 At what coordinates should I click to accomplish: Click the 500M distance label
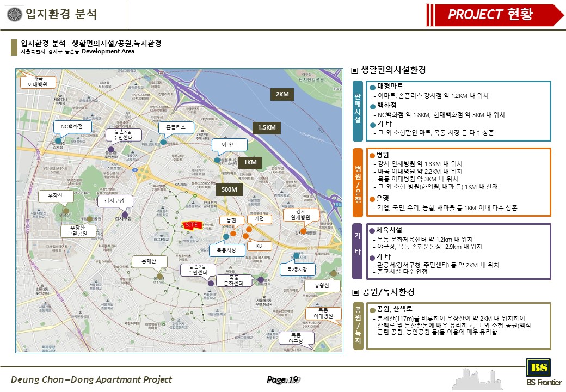230,190
